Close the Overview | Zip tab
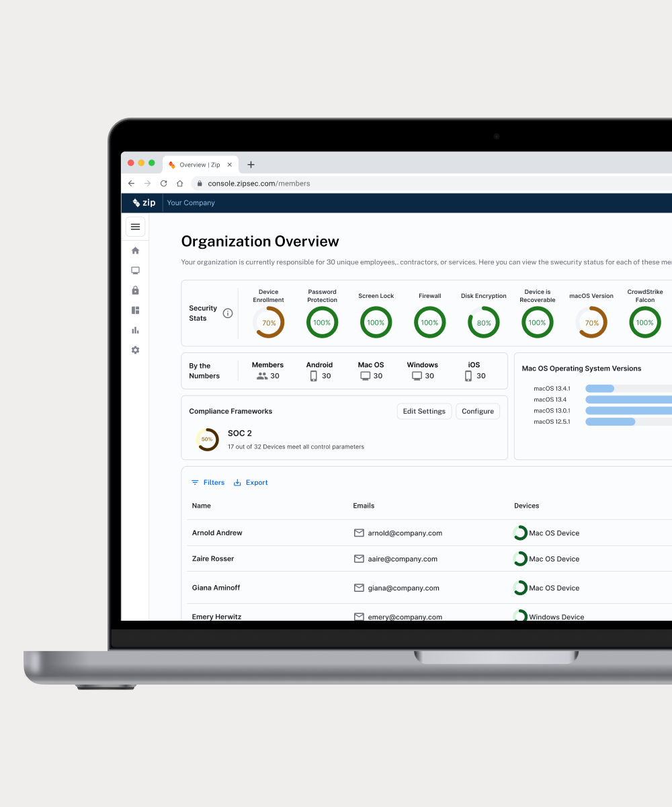 (229, 165)
